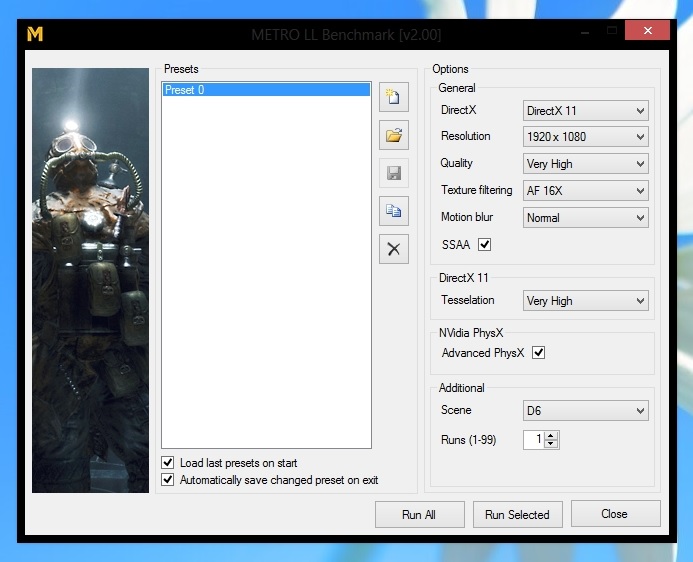Click the open preset folder icon
This screenshot has height=562, width=693.
(x=394, y=135)
